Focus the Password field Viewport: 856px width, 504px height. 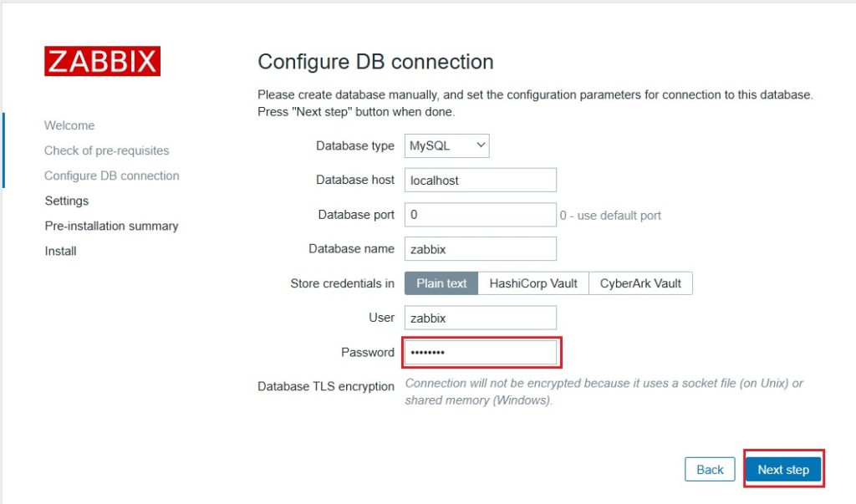(481, 353)
